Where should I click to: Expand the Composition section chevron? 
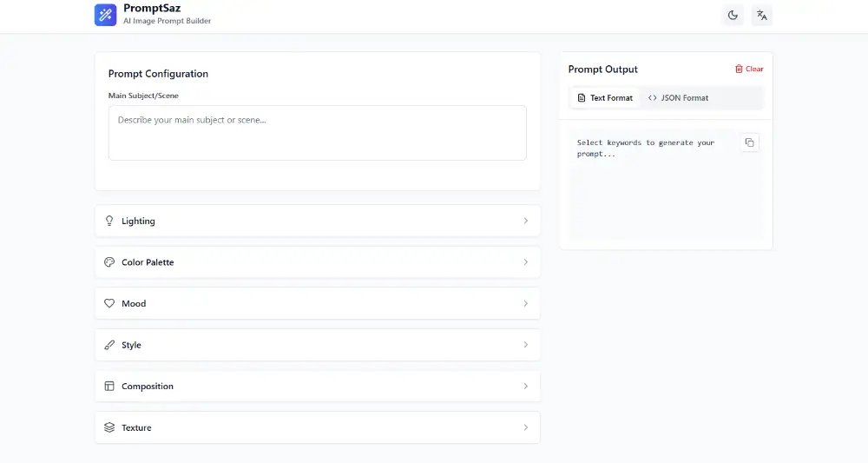[525, 386]
